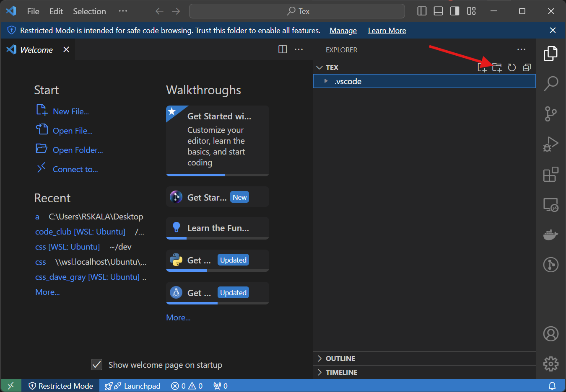Click forwarded ports indicator in status bar

click(x=221, y=386)
